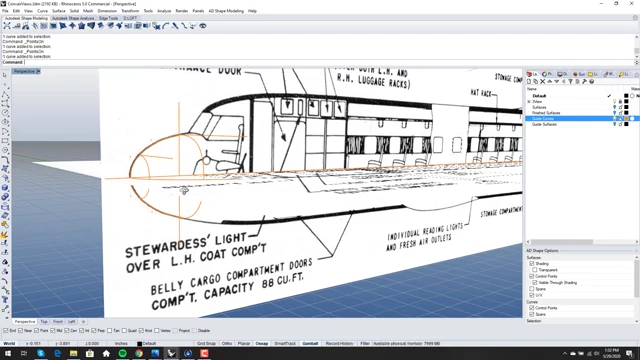Open the AD Shape Modeling menu
640x360 pixels.
pyautogui.click(x=226, y=11)
